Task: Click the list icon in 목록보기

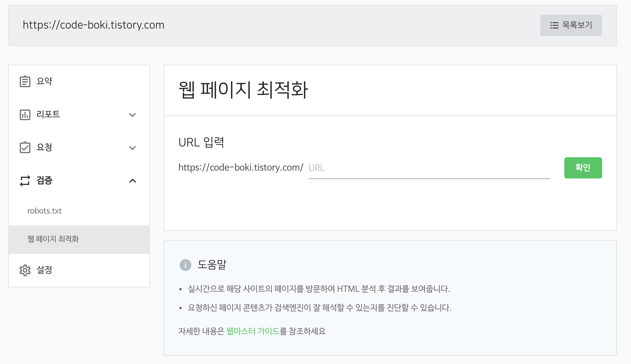Action: (x=554, y=25)
